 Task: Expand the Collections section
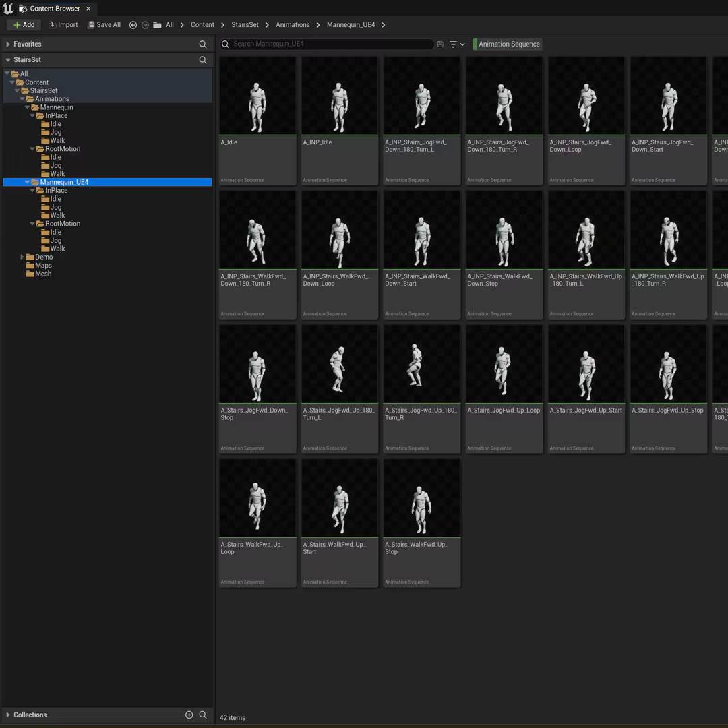pos(8,715)
